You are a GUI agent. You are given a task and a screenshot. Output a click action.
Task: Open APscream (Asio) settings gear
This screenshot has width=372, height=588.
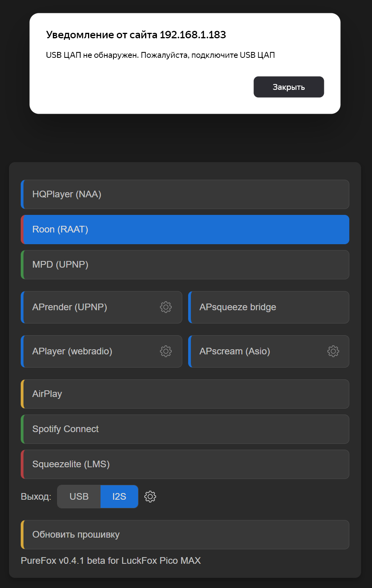[x=333, y=351]
